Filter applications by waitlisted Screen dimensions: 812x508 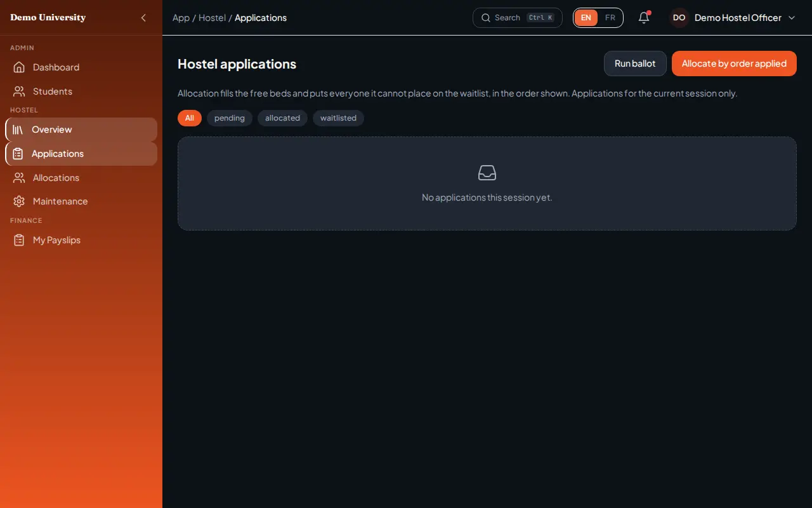(338, 118)
